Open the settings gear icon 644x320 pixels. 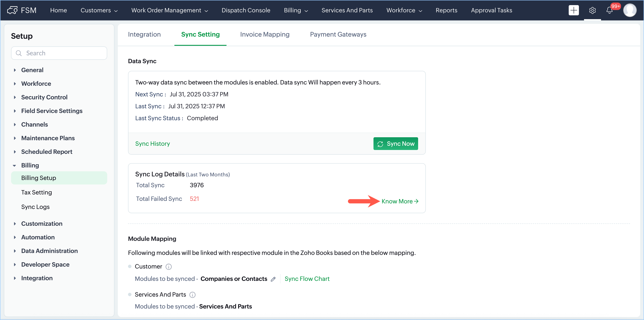592,10
